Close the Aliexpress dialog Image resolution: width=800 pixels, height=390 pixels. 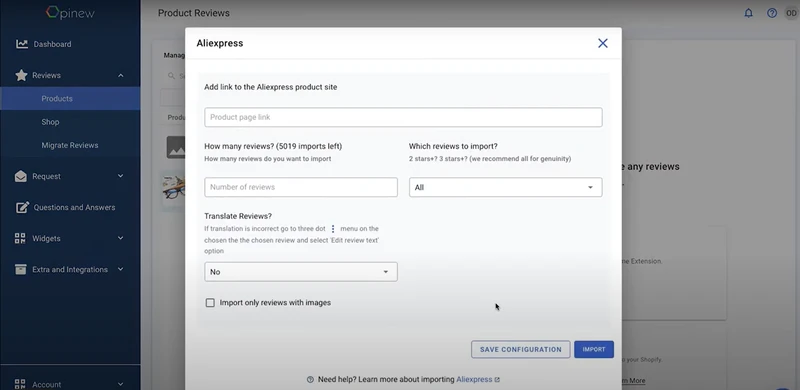[603, 43]
